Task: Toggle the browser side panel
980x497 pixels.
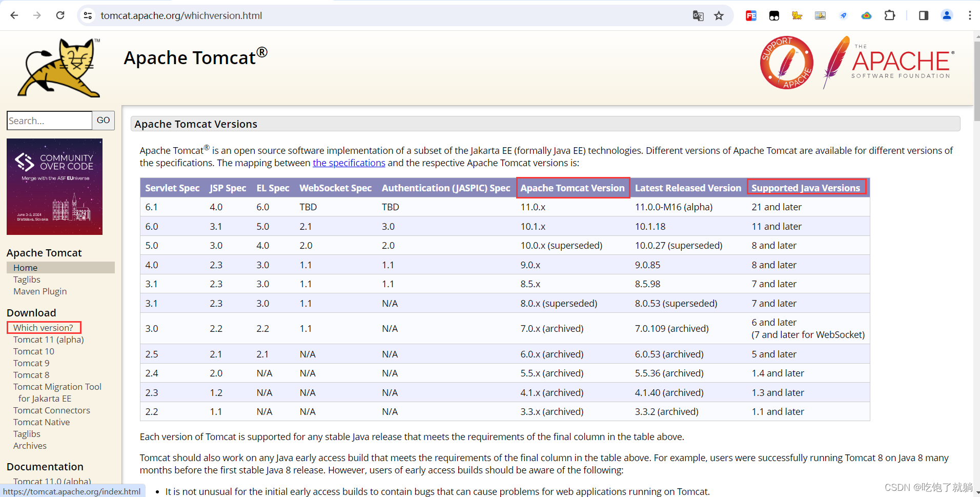Action: [x=924, y=15]
